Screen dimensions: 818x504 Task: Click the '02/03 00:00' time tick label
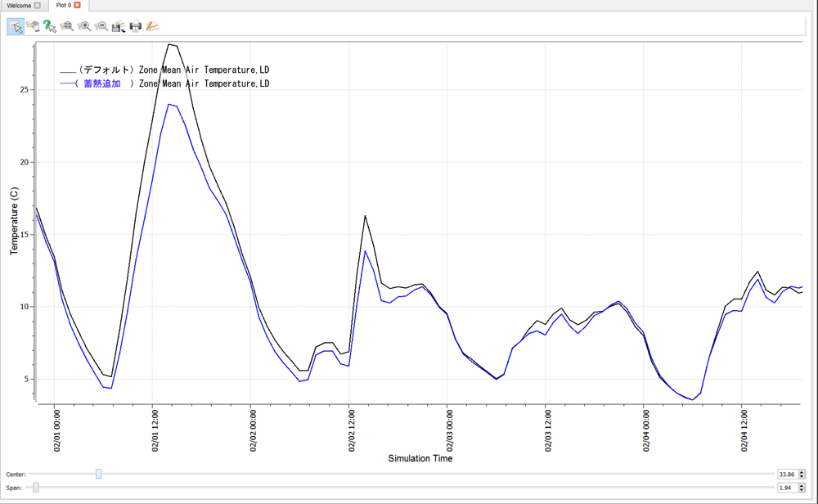pyautogui.click(x=450, y=430)
